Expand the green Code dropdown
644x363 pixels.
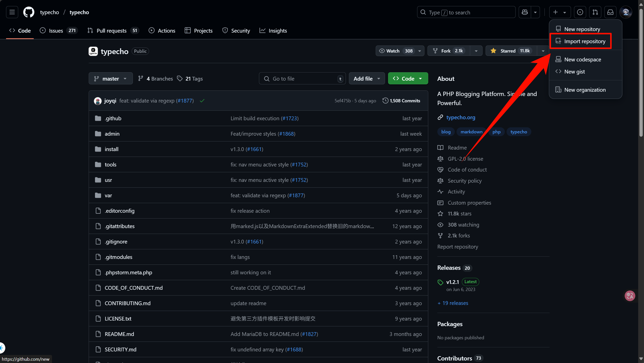[408, 79]
